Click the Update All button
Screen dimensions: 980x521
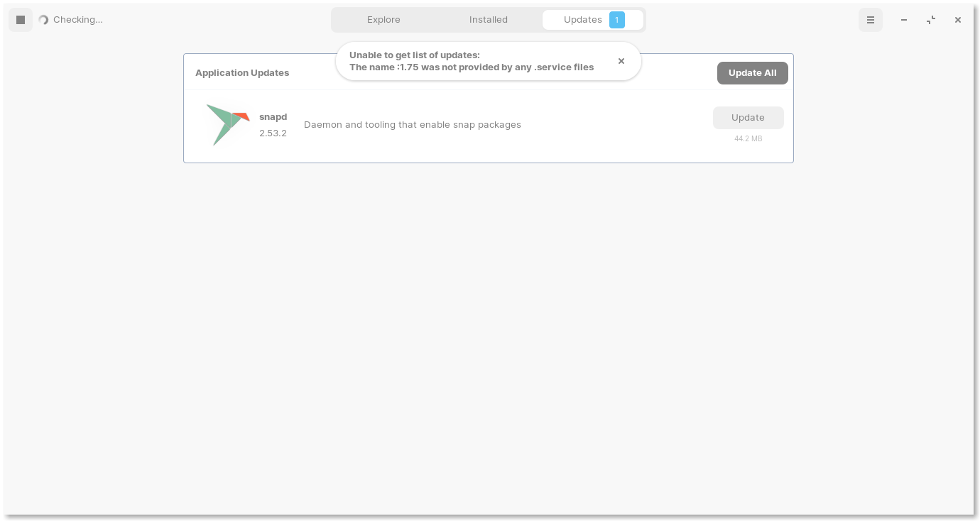pyautogui.click(x=753, y=73)
